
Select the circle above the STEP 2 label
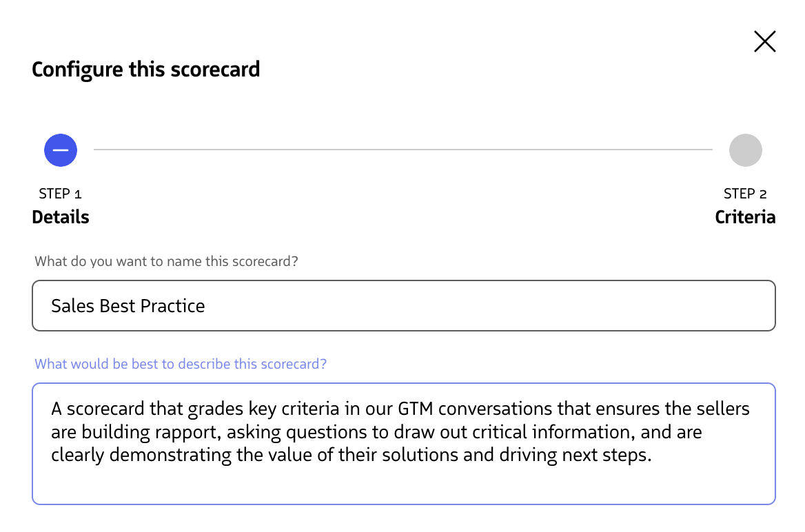[x=746, y=150]
